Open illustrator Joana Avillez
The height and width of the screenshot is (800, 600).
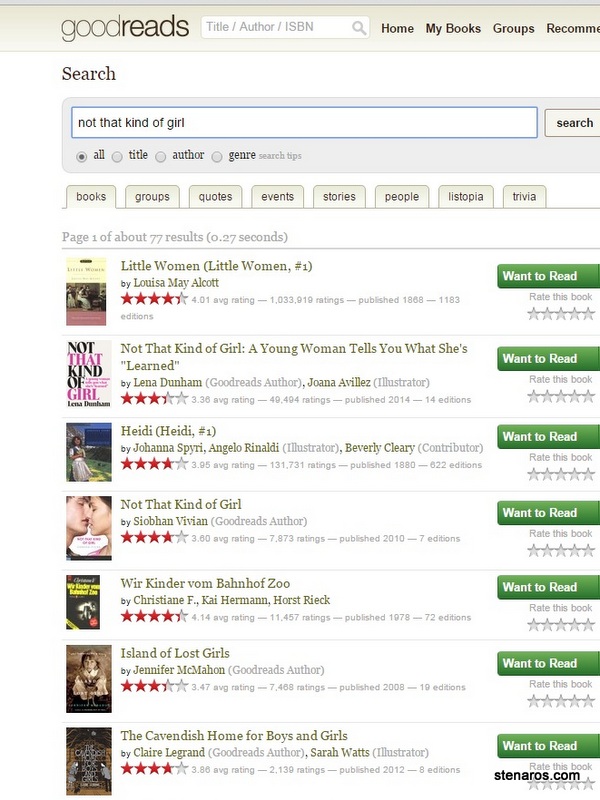point(339,382)
